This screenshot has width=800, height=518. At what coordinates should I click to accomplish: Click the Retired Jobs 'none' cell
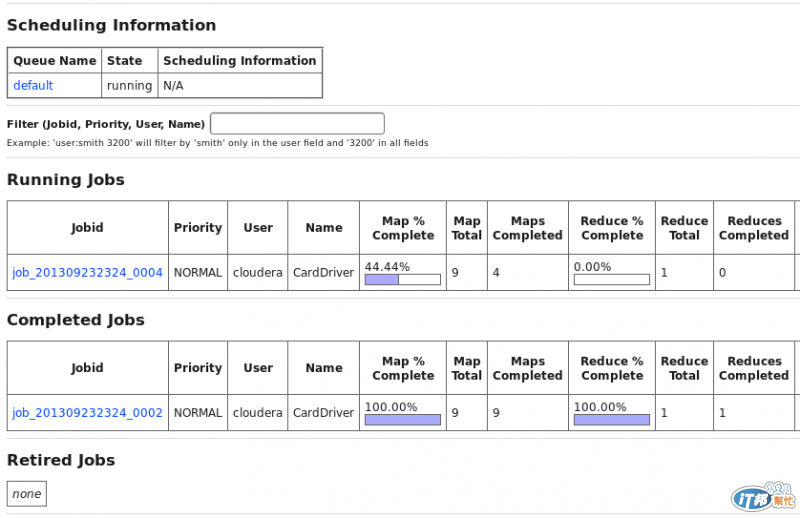(27, 494)
